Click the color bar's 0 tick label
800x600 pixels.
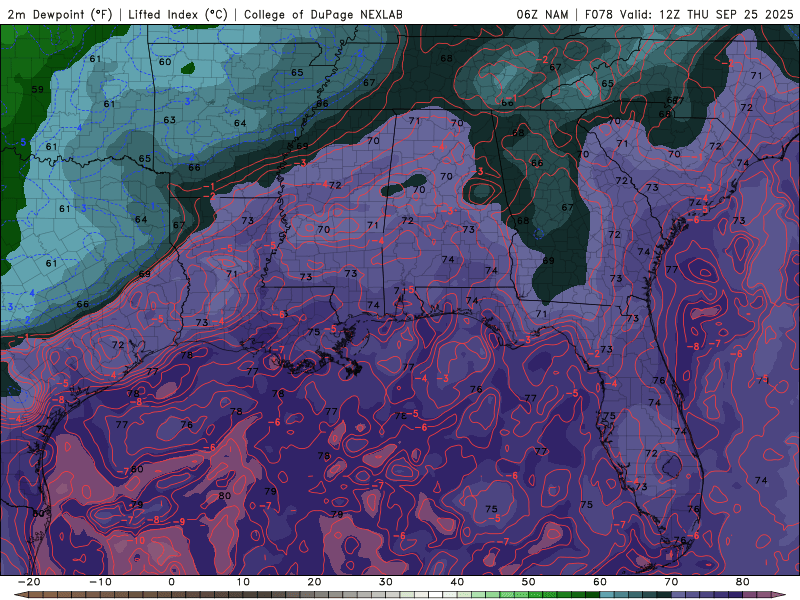click(x=171, y=582)
